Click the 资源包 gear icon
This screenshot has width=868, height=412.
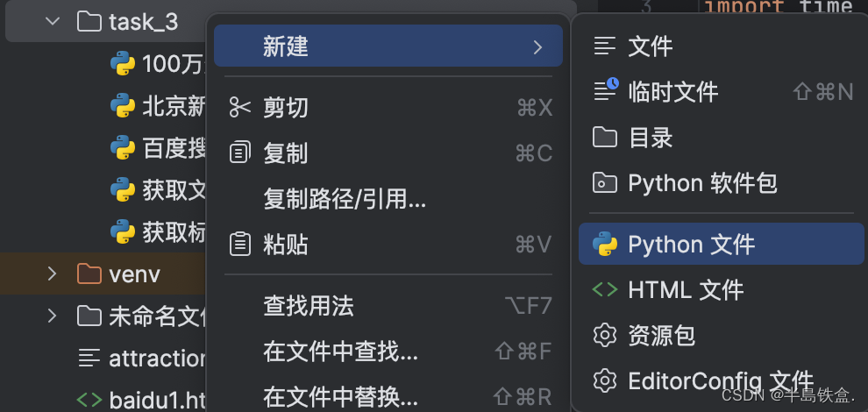[604, 335]
